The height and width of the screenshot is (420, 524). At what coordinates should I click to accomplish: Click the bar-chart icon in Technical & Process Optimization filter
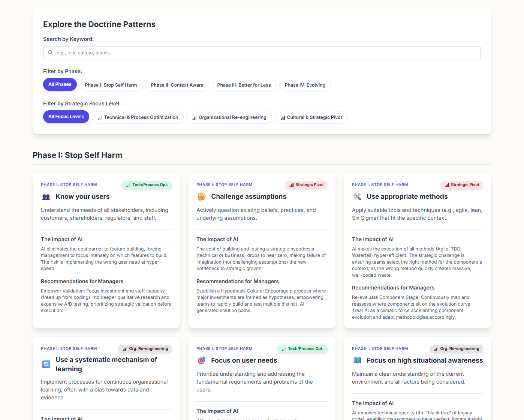coord(100,117)
